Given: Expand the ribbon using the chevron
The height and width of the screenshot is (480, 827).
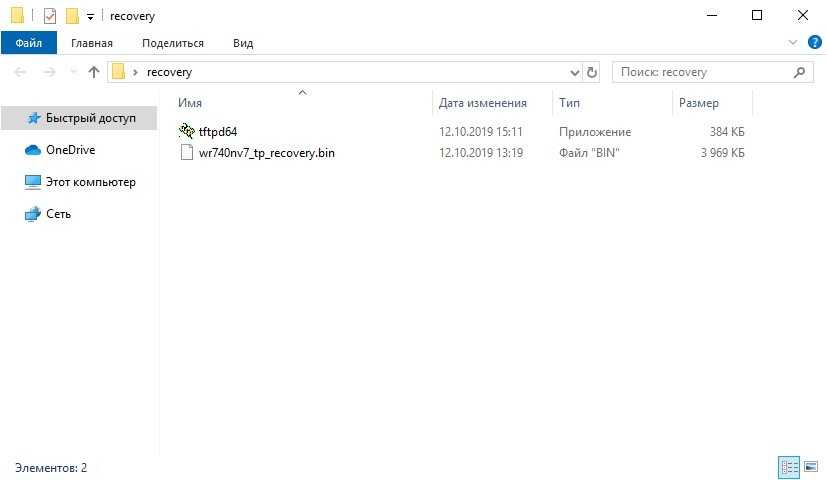Looking at the screenshot, I should click(792, 43).
